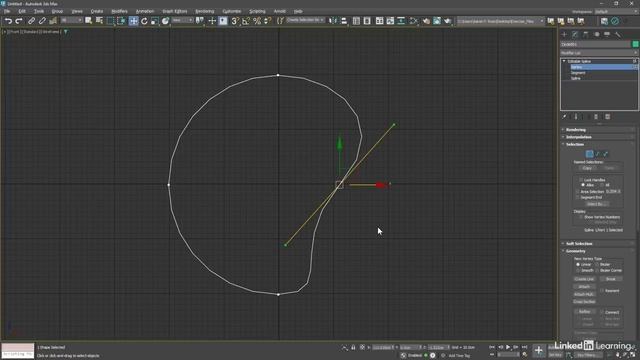640x360 pixels.
Task: Open the Modifiers menu
Action: point(120,11)
